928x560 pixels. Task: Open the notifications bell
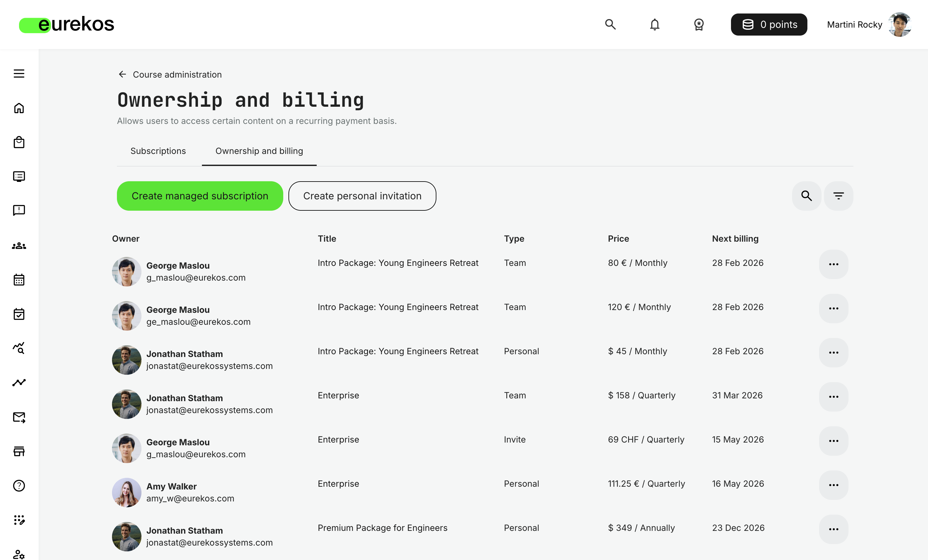655,24
